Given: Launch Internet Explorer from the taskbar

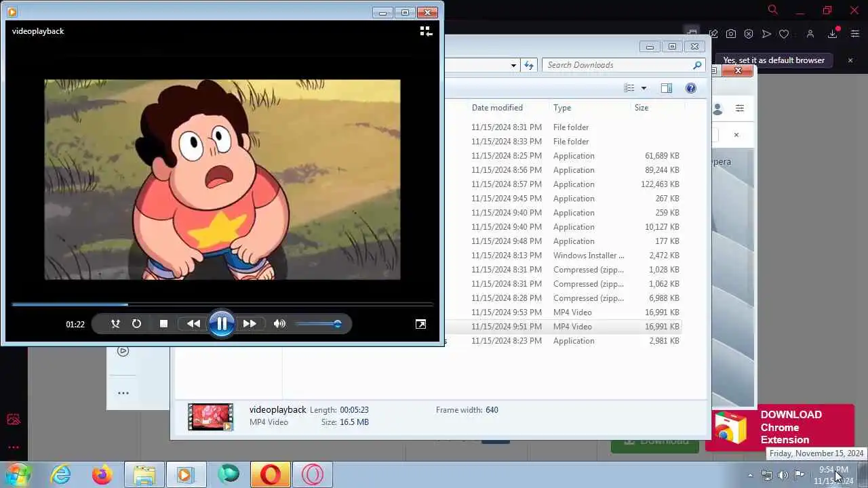Looking at the screenshot, I should (61, 474).
